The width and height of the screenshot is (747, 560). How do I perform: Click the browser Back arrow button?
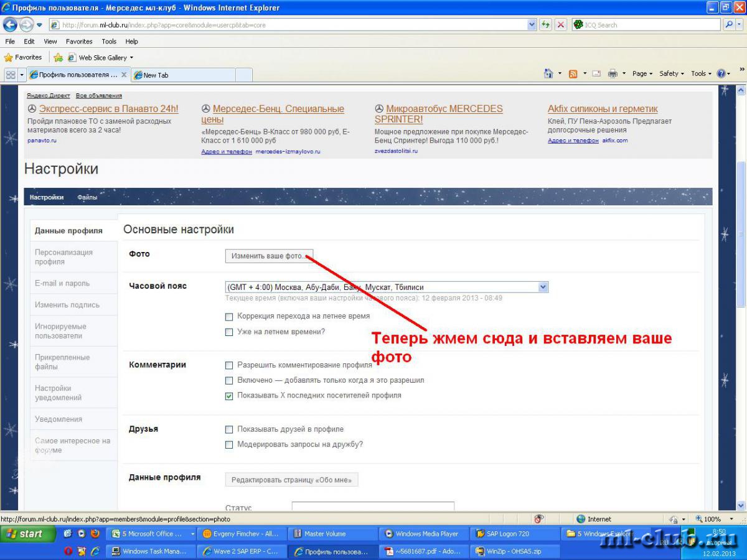11,25
